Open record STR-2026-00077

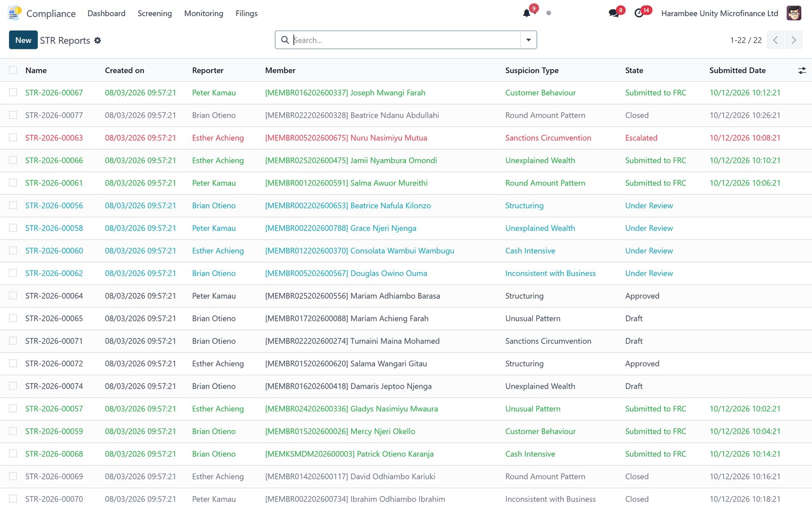click(x=54, y=115)
